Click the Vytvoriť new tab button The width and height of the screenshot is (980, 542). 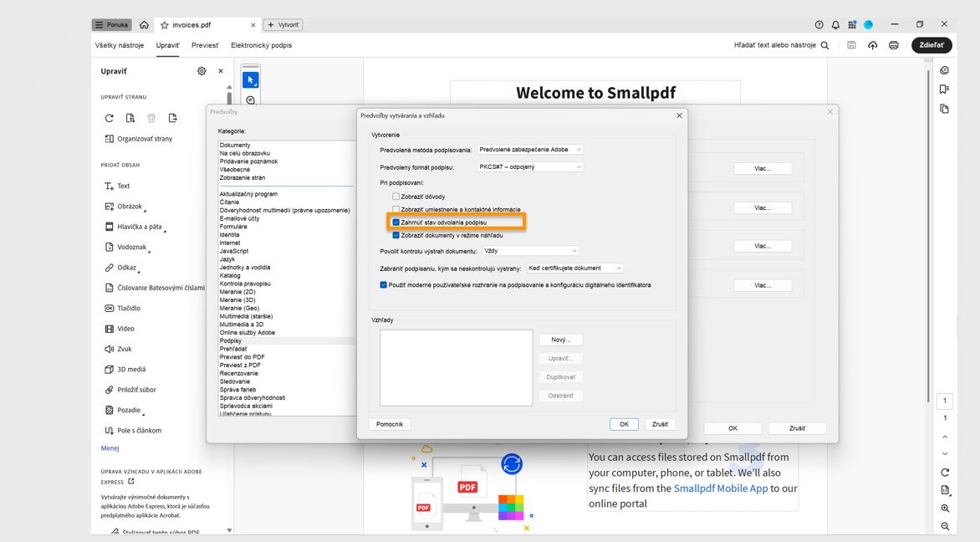pos(283,25)
